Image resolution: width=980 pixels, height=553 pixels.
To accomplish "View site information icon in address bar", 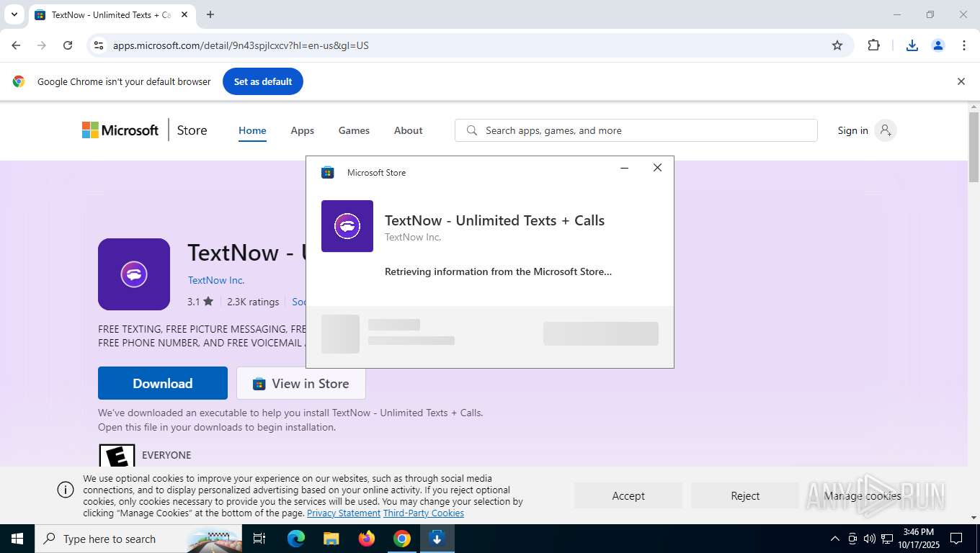I will (99, 45).
